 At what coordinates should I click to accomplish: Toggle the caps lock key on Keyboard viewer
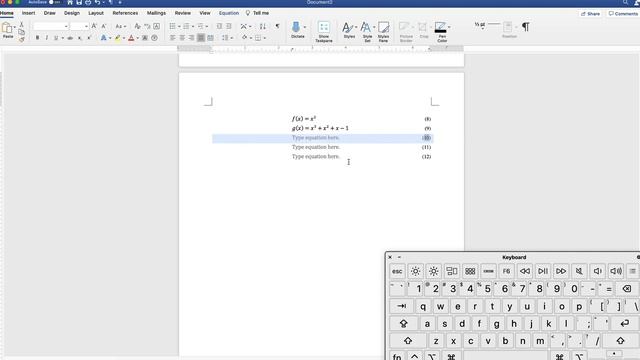click(x=403, y=323)
